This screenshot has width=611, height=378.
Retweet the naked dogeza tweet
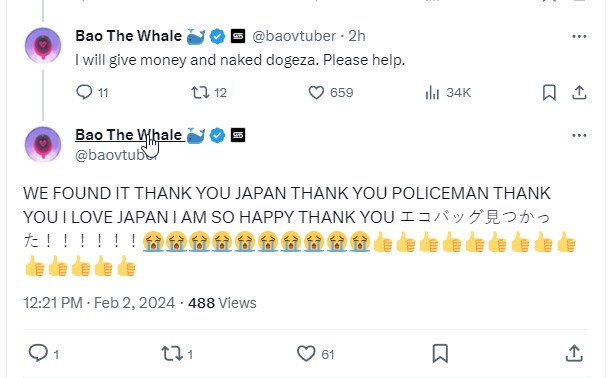coord(209,92)
